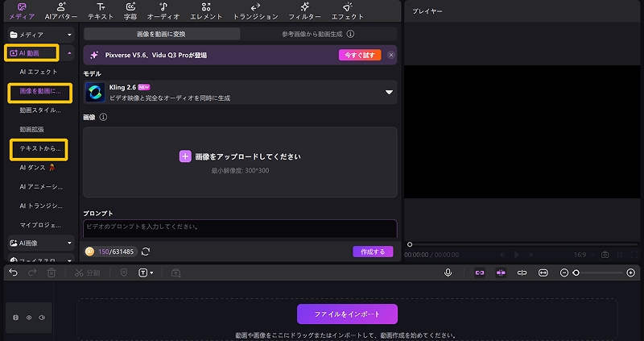Switch to the テキスト tab
644x341 pixels.
point(101,11)
